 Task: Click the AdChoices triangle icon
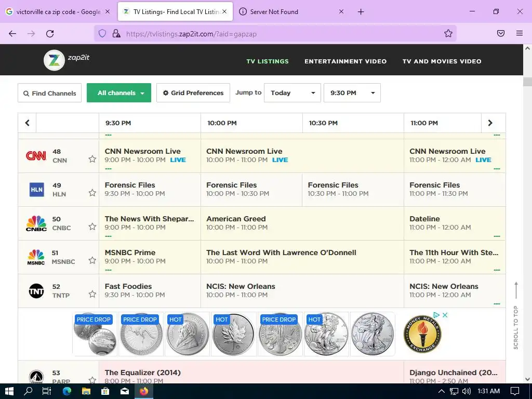coord(436,315)
